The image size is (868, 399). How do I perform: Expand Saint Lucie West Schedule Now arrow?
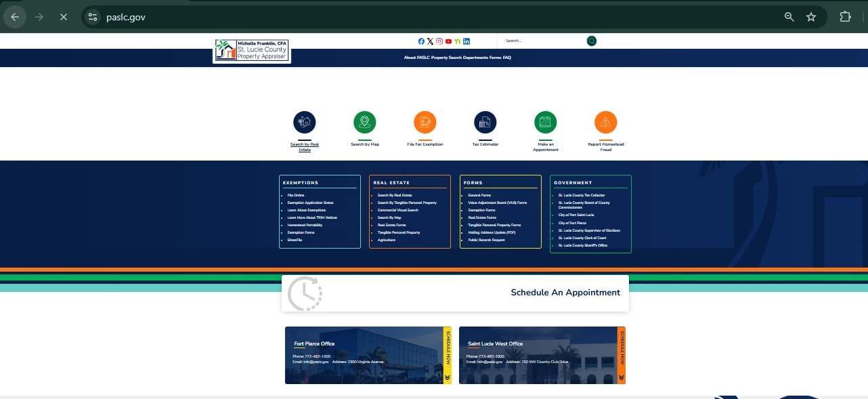[621, 377]
